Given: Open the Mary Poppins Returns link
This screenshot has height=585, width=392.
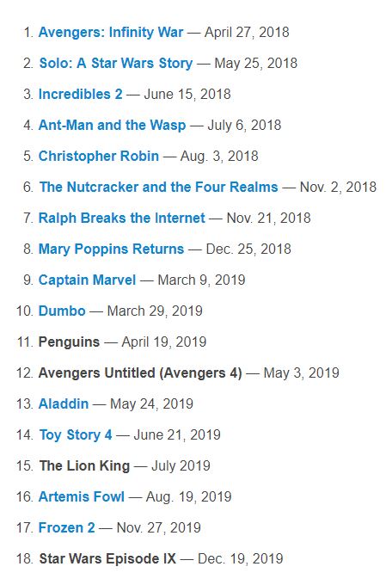Looking at the screenshot, I should pyautogui.click(x=111, y=249).
